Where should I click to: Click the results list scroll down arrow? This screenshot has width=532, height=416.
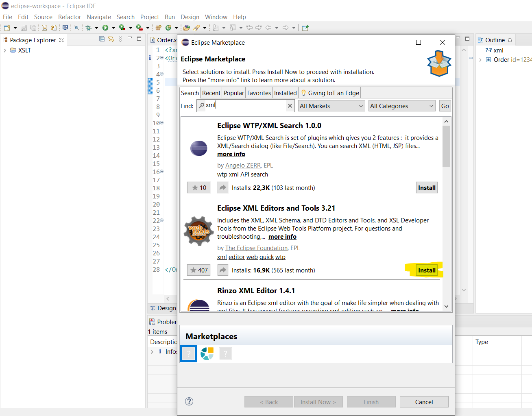(x=446, y=306)
